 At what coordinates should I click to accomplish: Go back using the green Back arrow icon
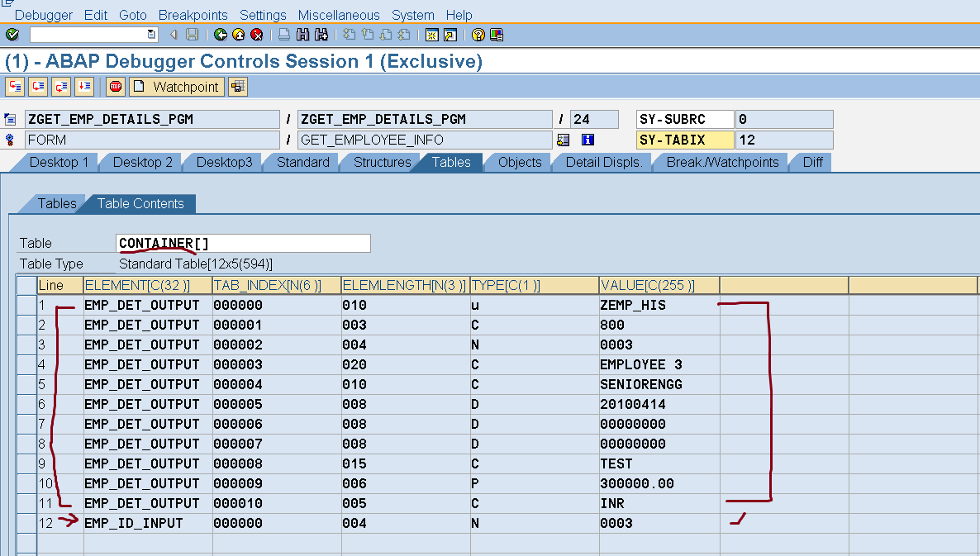coord(221,35)
